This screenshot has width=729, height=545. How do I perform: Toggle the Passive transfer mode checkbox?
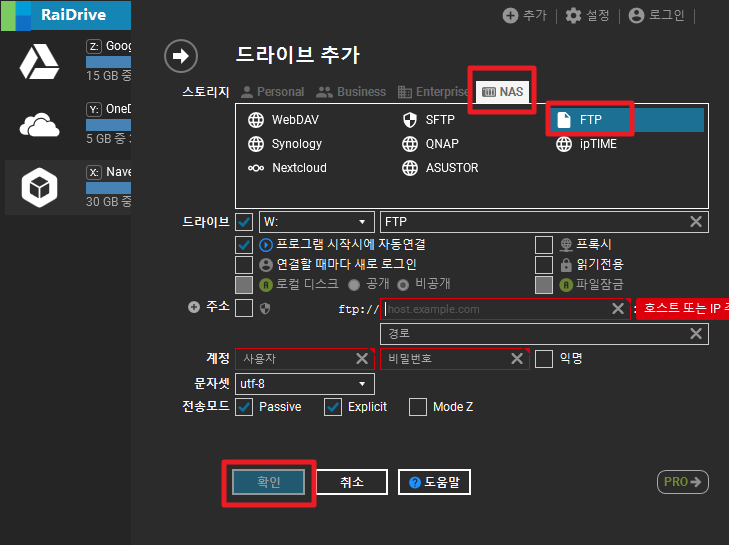click(x=244, y=407)
